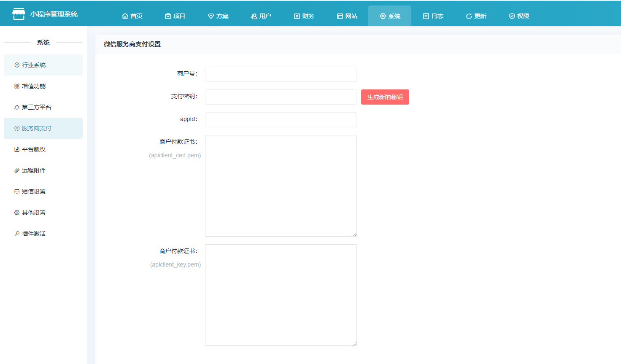The width and height of the screenshot is (621, 364).
Task: Open the 网站 top navigation tab
Action: [x=347, y=16]
